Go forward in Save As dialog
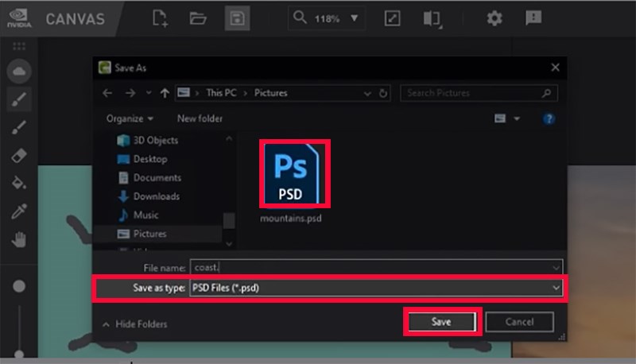Image resolution: width=636 pixels, height=364 pixels. click(x=130, y=93)
